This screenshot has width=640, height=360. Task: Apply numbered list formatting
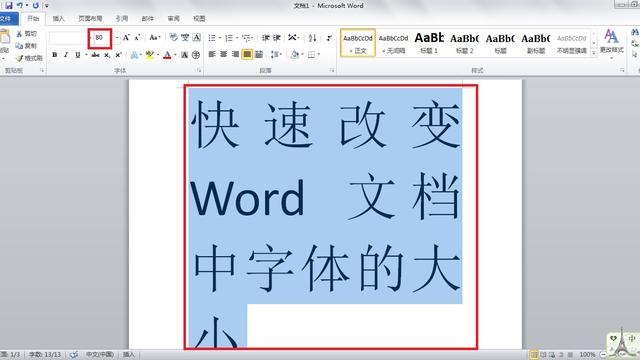[x=229, y=38]
